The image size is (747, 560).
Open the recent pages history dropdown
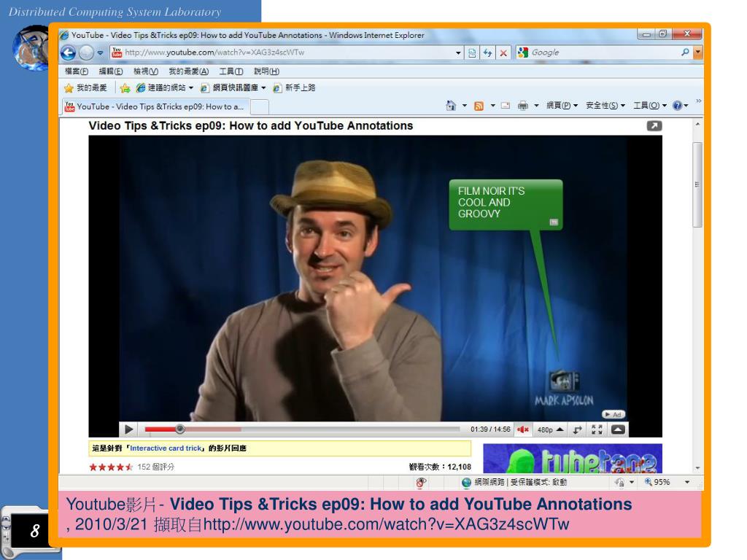tap(100, 52)
